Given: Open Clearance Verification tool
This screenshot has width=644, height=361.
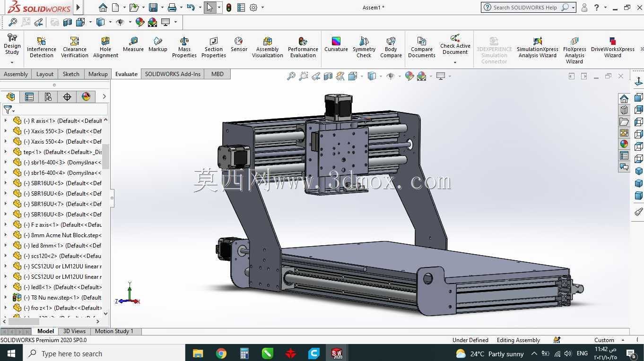Looking at the screenshot, I should point(75,47).
